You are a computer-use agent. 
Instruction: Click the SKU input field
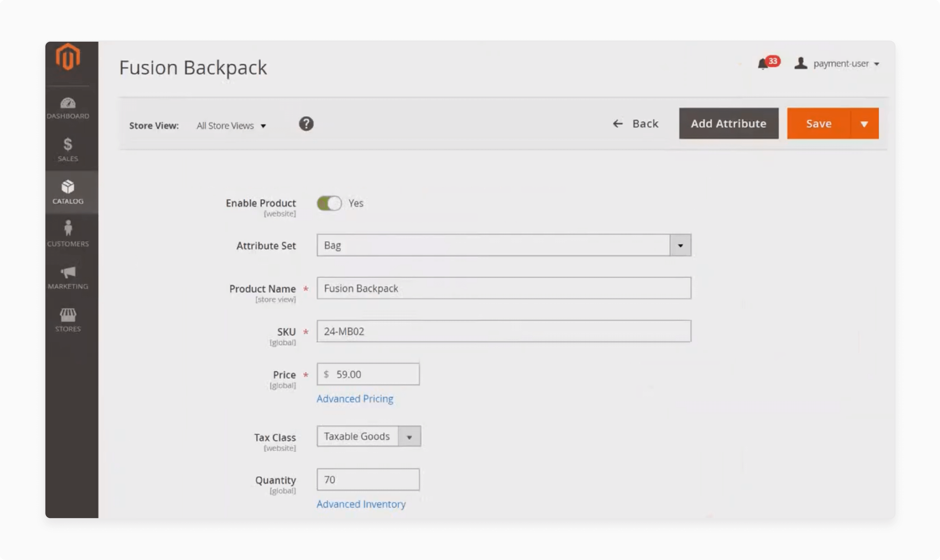[504, 331]
